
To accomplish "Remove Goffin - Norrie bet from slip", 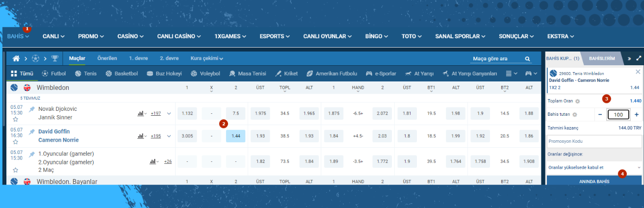I will (638, 72).
